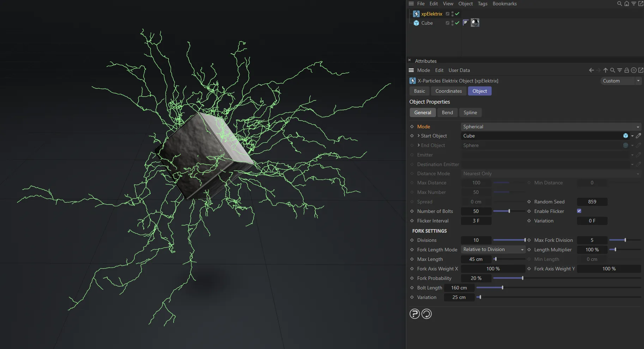
Task: Expand the Start Object parameter arrow
Action: [419, 136]
